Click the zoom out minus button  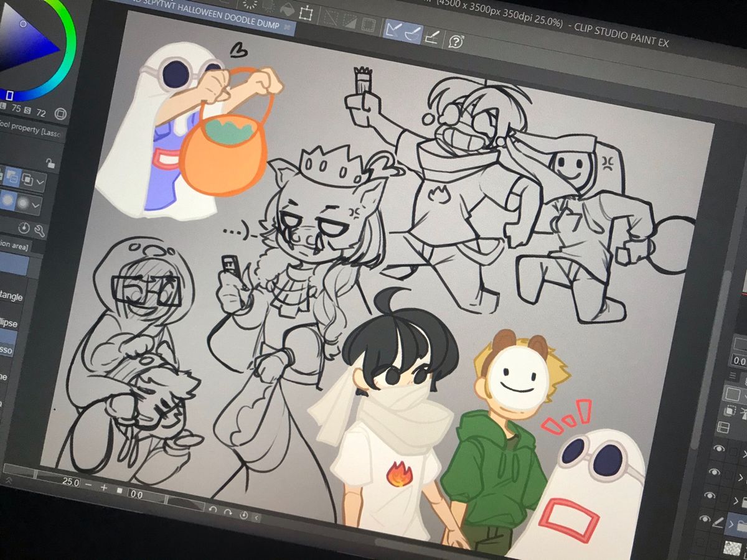point(89,485)
